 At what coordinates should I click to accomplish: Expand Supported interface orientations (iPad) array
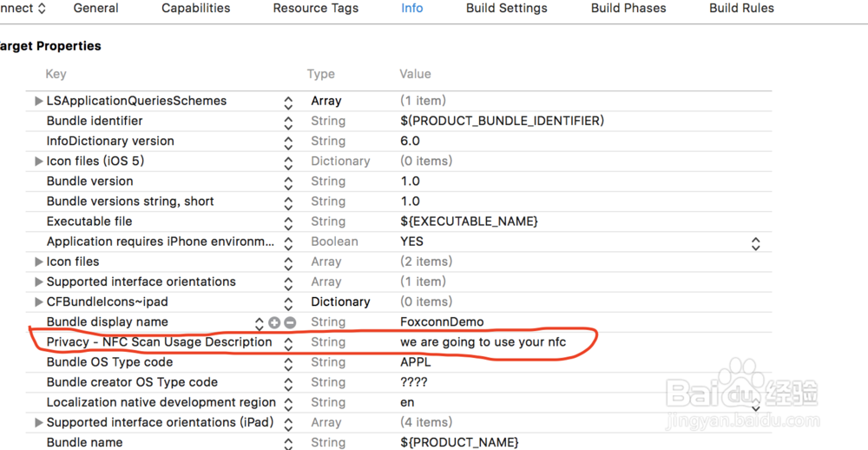pyautogui.click(x=38, y=423)
